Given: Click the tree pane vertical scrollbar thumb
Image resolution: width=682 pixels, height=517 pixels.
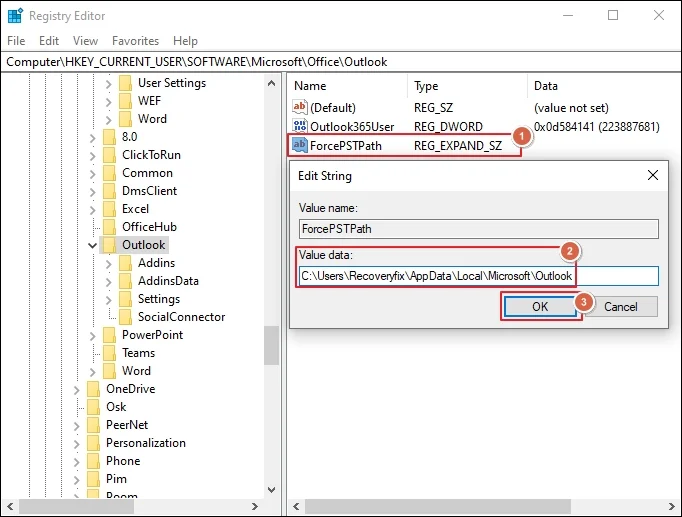Looking at the screenshot, I should click(271, 346).
